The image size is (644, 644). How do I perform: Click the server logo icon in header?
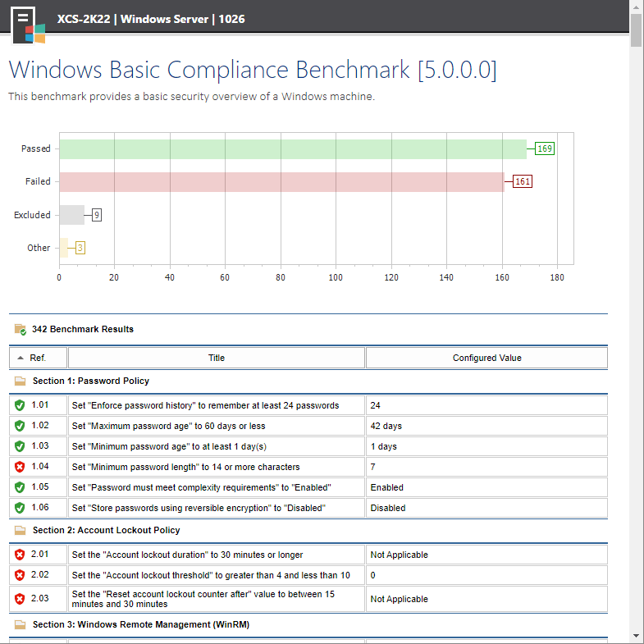click(28, 25)
